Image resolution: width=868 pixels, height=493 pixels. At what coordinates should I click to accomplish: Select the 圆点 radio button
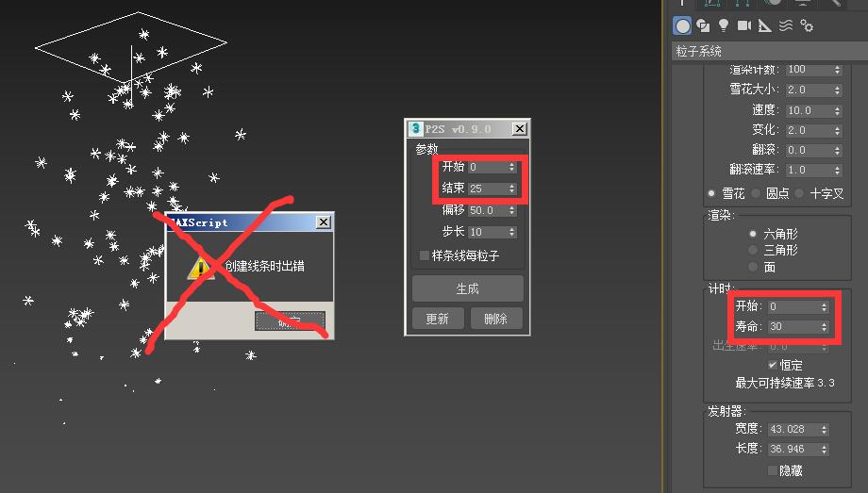click(x=755, y=193)
